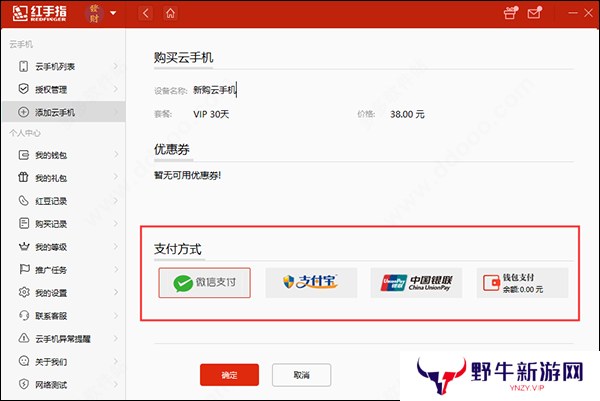
Task: Open 网络测试 menu item
Action: [64, 384]
